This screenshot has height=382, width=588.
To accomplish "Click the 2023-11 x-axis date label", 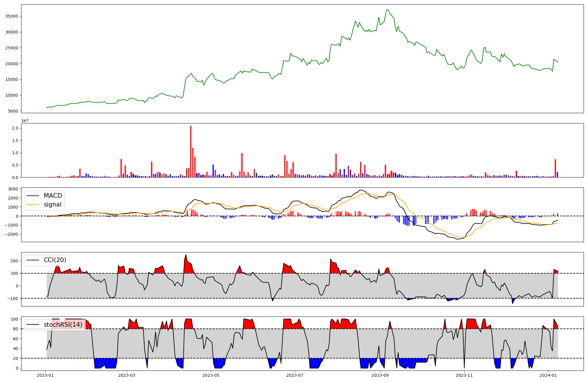I will (x=464, y=375).
